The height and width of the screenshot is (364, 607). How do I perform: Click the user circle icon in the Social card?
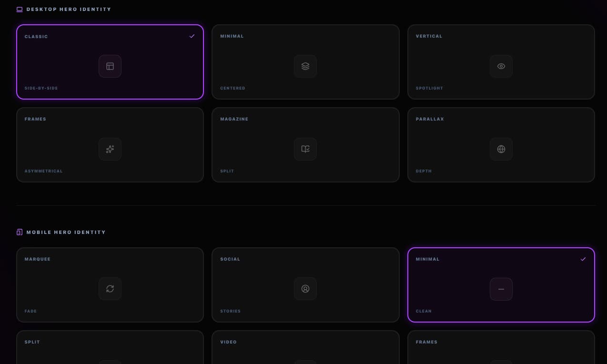click(305, 289)
